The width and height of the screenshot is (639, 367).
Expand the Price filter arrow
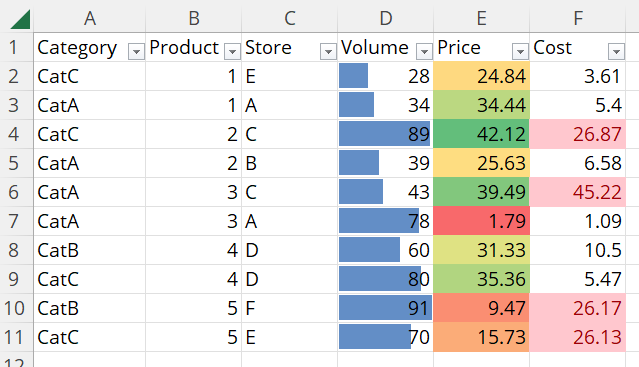click(520, 52)
